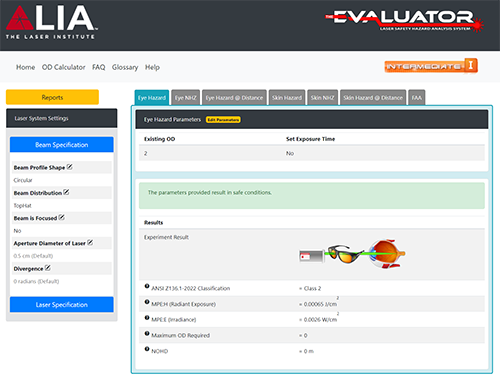500x380 pixels.
Task: Edit Aperture Diameter of Laser
Action: coord(90,243)
